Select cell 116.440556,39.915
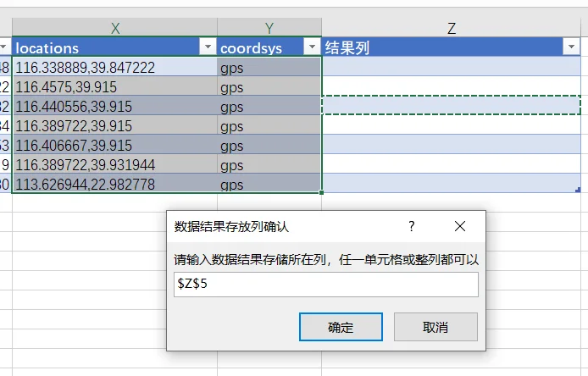 tap(114, 105)
